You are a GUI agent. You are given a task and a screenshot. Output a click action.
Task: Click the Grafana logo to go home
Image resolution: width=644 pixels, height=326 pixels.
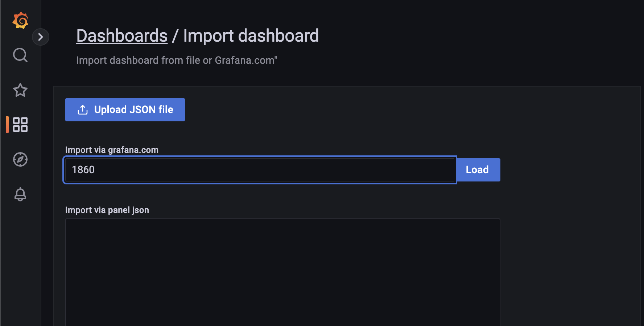coord(20,20)
